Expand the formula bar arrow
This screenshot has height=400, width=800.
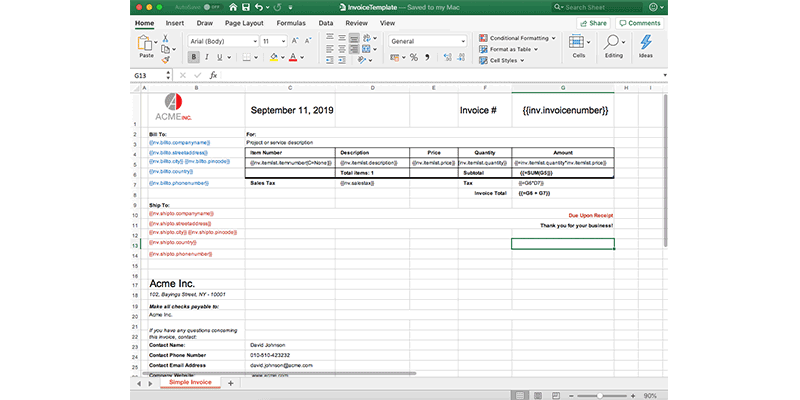coord(664,76)
